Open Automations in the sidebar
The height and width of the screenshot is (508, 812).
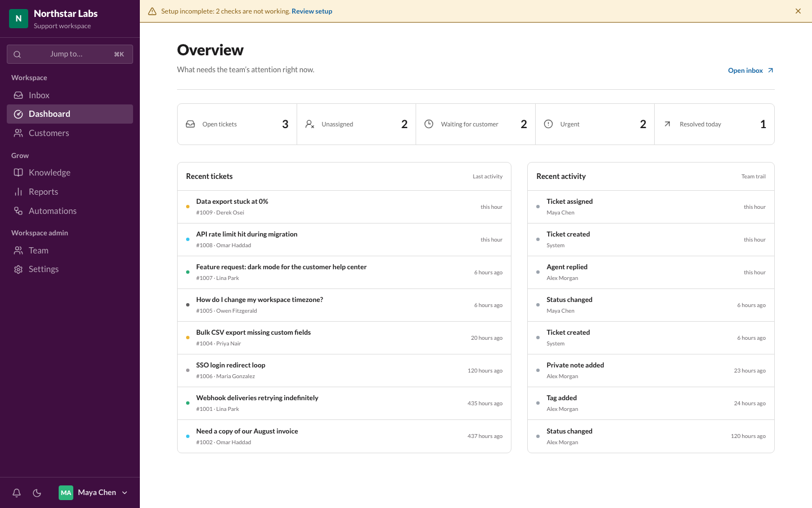pos(70,211)
